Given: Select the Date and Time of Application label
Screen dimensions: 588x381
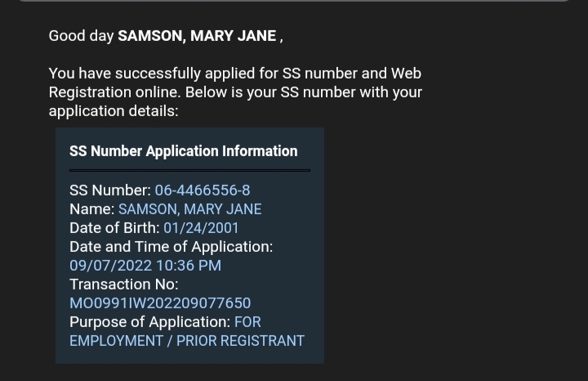Looking at the screenshot, I should coord(171,247).
